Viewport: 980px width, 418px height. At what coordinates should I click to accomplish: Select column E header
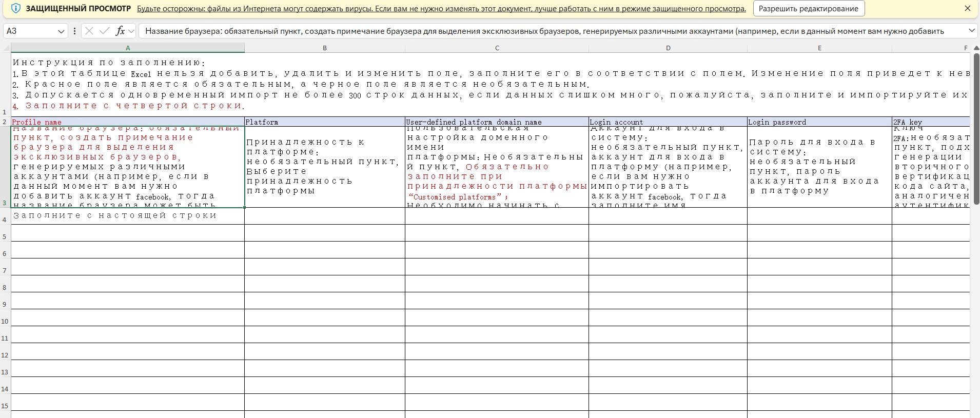(x=819, y=48)
